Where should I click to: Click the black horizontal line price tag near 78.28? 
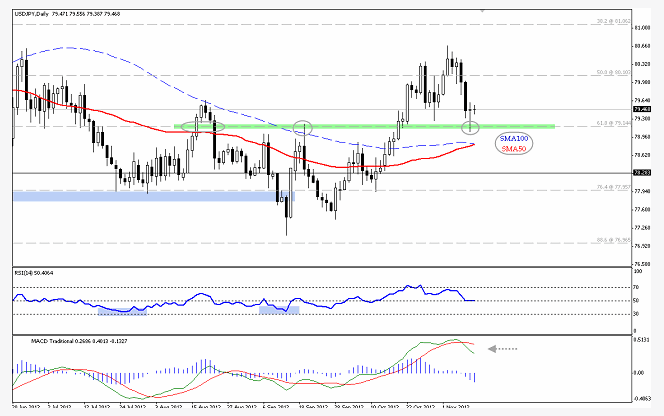click(x=641, y=172)
